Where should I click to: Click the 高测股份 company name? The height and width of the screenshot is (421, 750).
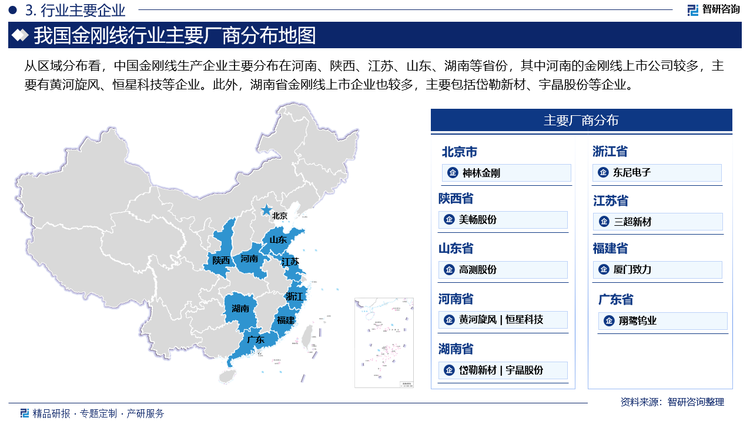click(x=478, y=270)
